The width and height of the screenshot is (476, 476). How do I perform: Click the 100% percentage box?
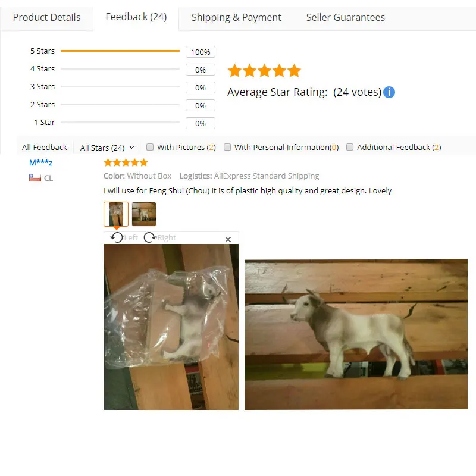[x=201, y=52]
